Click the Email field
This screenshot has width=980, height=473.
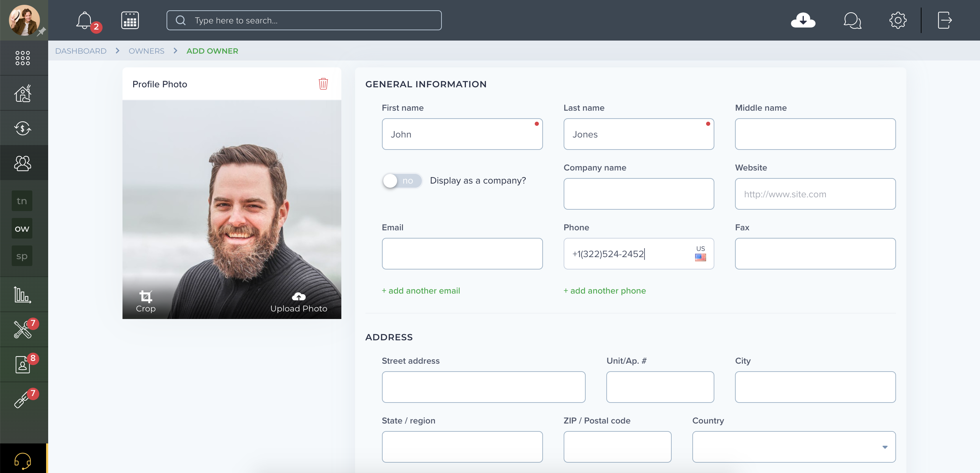click(462, 254)
